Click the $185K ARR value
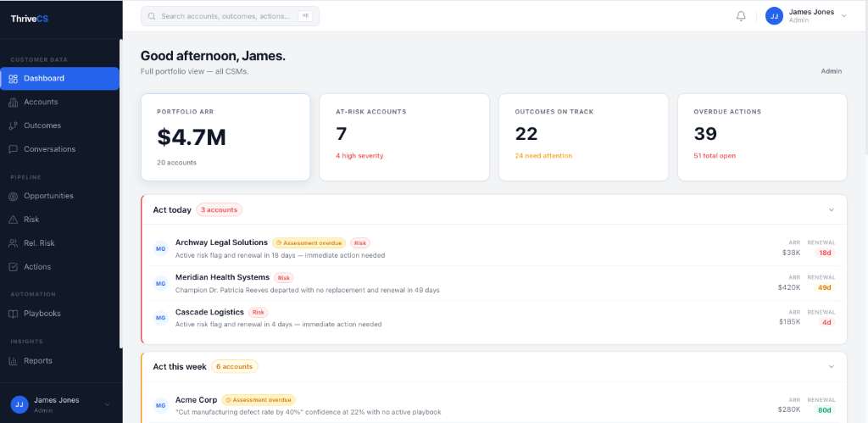This screenshot has height=423, width=868. 789,321
